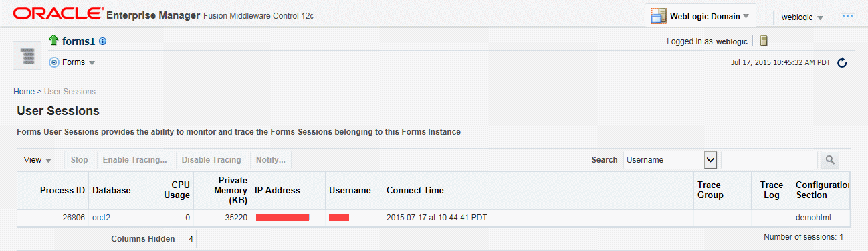
Task: Click the Enable Tracing button
Action: (134, 160)
